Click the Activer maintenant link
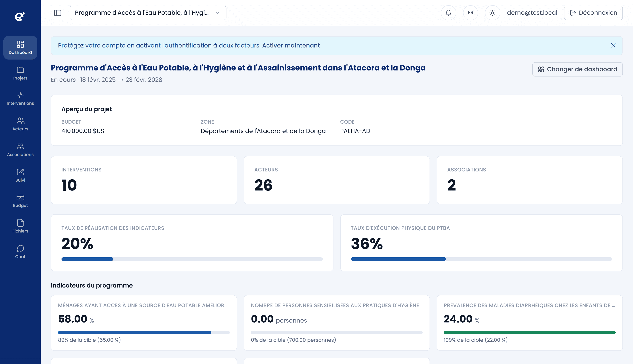 (291, 45)
